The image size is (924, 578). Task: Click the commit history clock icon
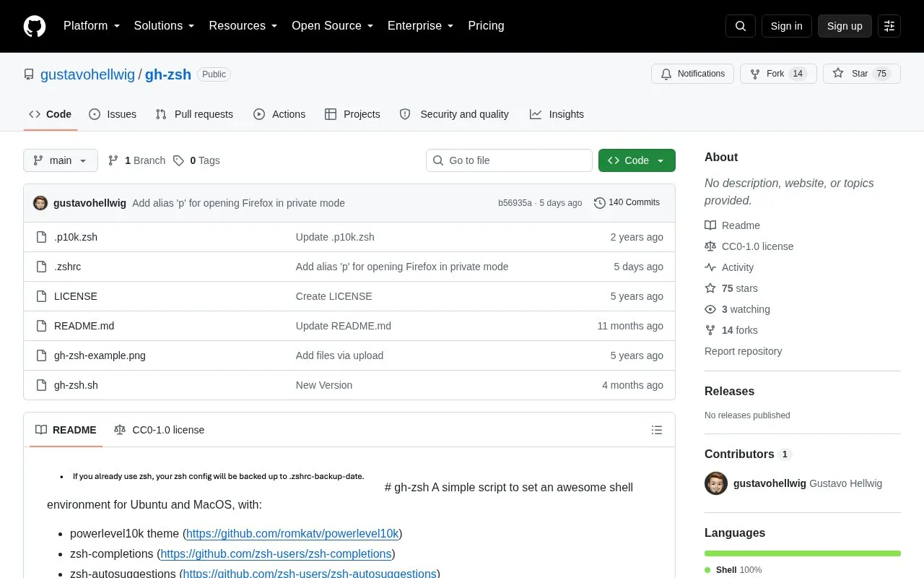600,203
